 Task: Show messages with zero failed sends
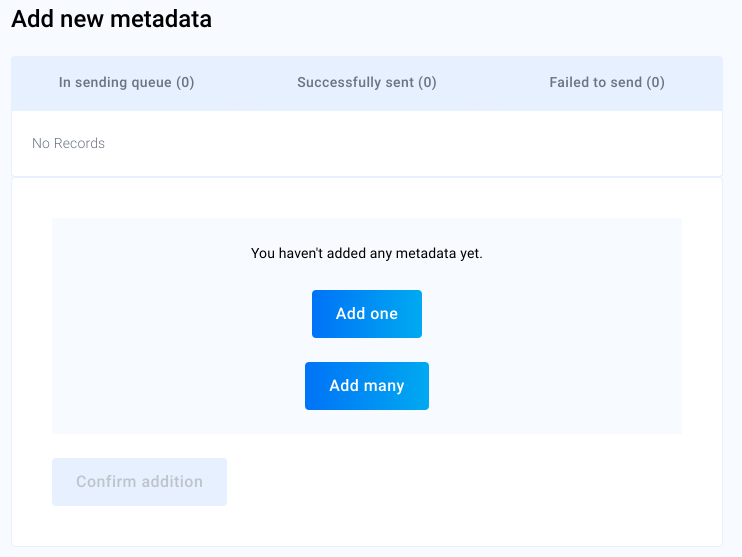coord(606,83)
